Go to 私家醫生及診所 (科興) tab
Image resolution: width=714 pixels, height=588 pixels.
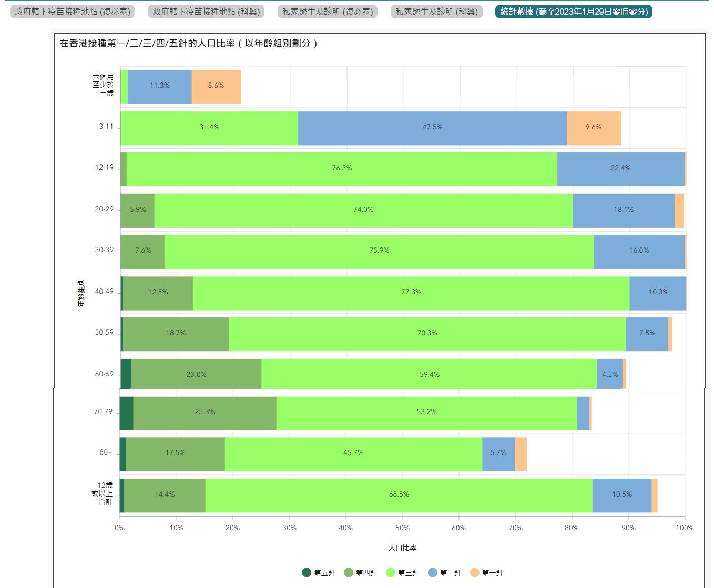point(436,12)
